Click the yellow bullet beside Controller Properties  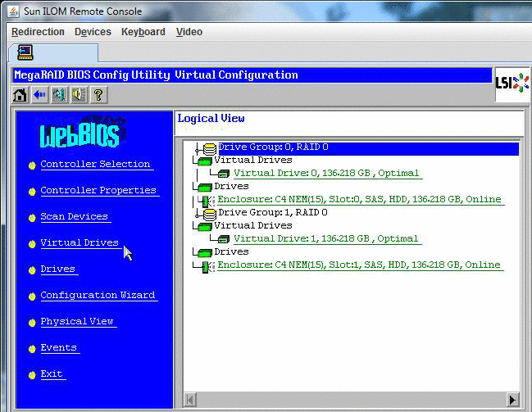[x=32, y=192]
